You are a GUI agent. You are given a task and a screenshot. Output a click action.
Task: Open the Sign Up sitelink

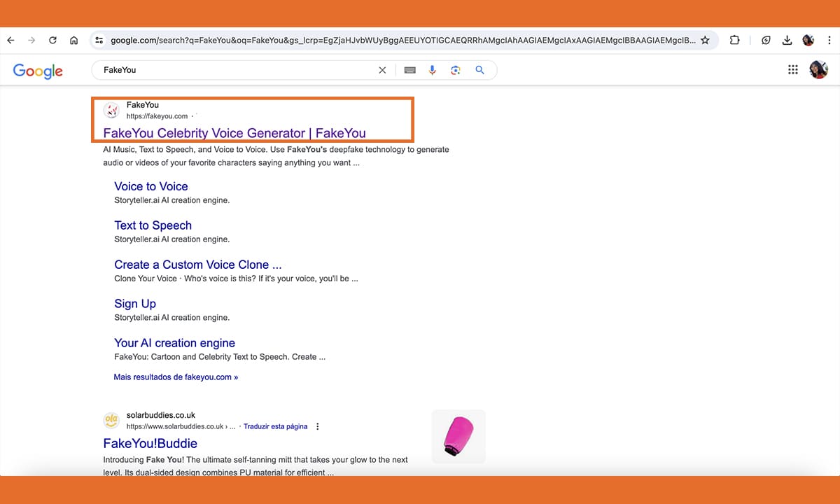tap(135, 304)
